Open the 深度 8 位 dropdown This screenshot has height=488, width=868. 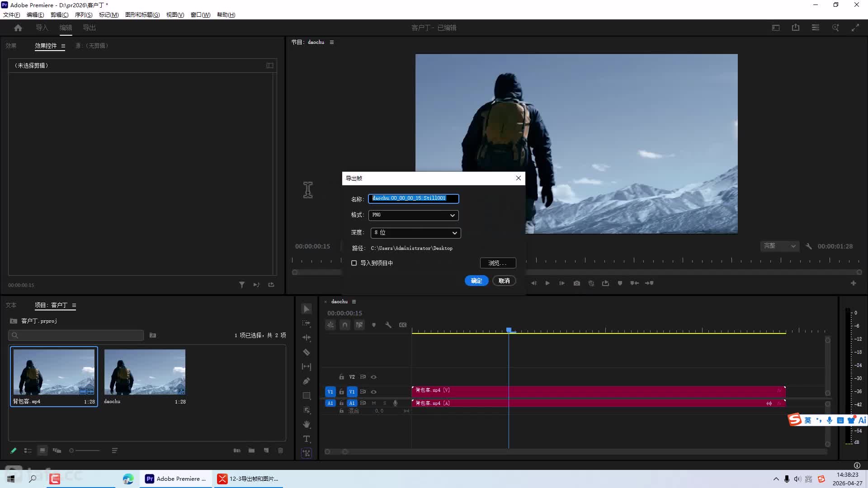point(415,233)
